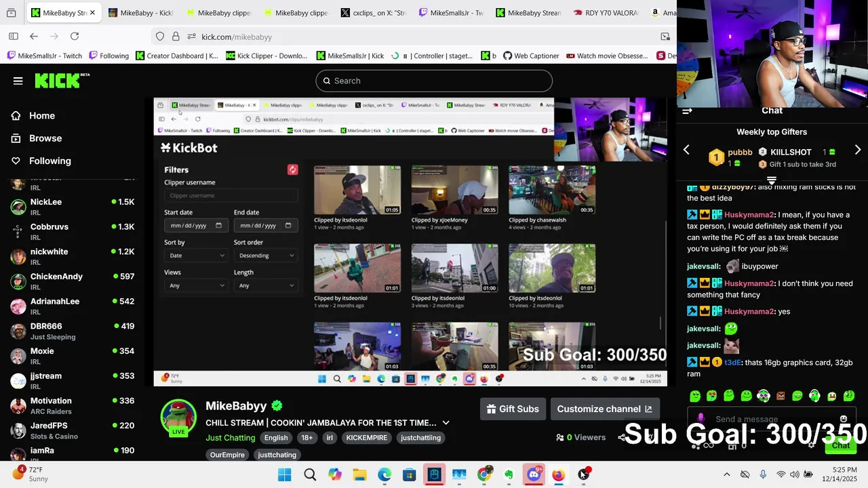Close the active MikeBabyy Stream tab
Image resolution: width=868 pixels, height=488 pixels.
click(x=92, y=13)
